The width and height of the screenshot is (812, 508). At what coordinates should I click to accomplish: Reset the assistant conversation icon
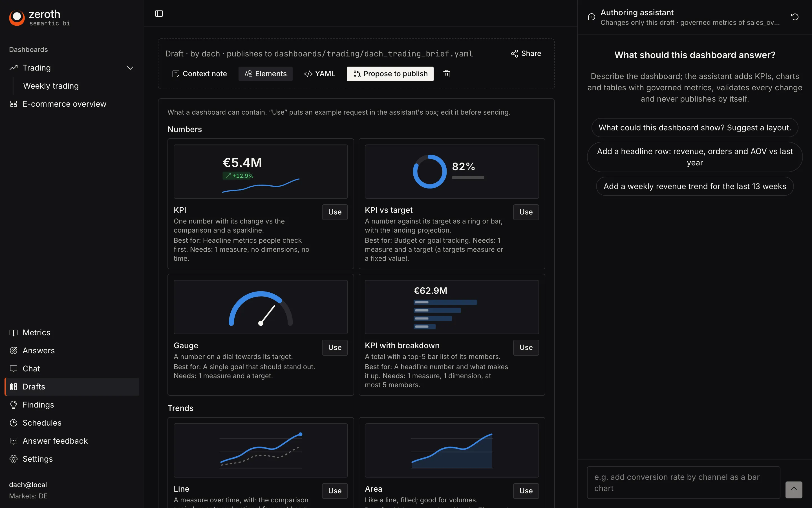[795, 17]
